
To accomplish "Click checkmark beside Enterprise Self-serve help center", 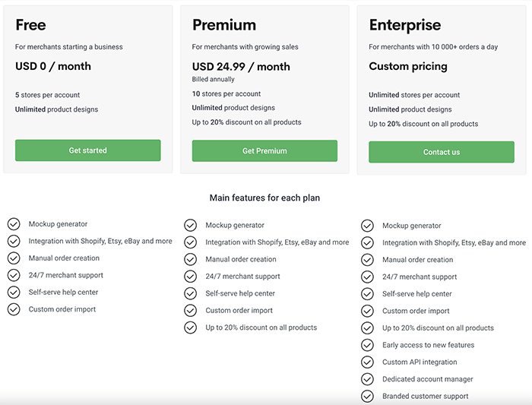I will (x=367, y=294).
